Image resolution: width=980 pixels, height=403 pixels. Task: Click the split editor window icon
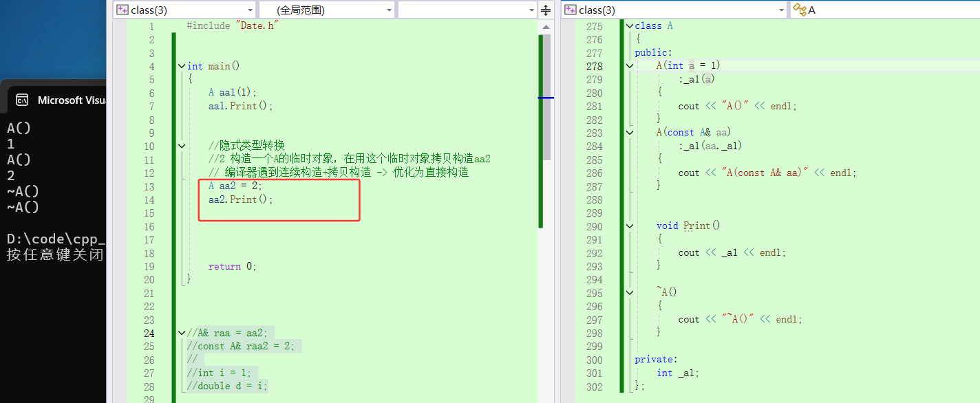(546, 10)
